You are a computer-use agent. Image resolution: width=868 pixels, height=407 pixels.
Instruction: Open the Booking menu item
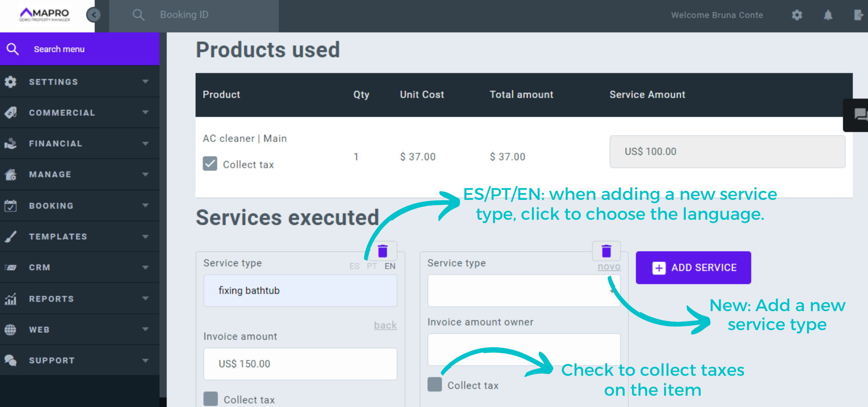point(80,206)
